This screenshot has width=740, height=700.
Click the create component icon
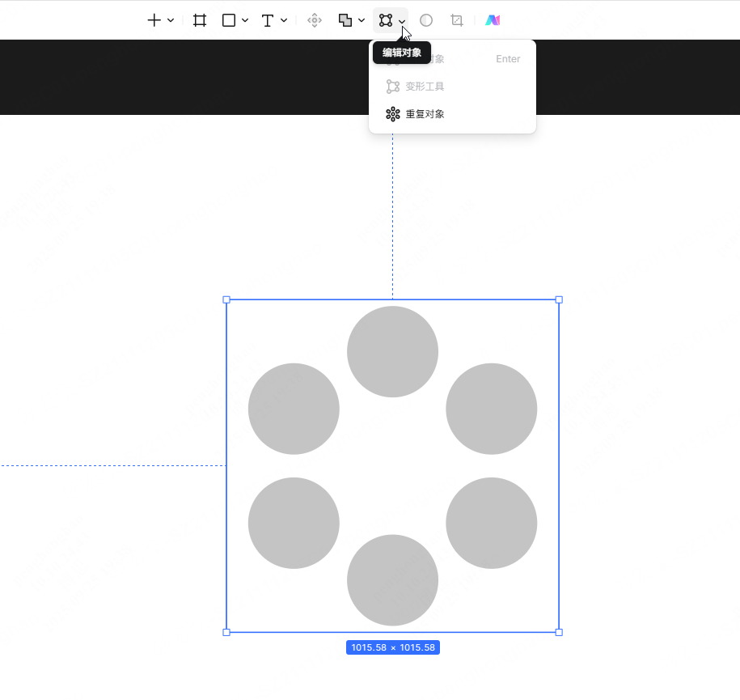315,20
